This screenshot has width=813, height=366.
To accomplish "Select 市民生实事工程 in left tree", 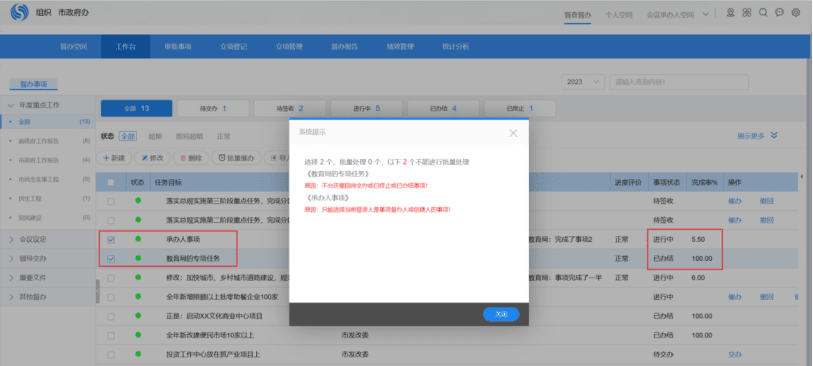I will (x=39, y=179).
